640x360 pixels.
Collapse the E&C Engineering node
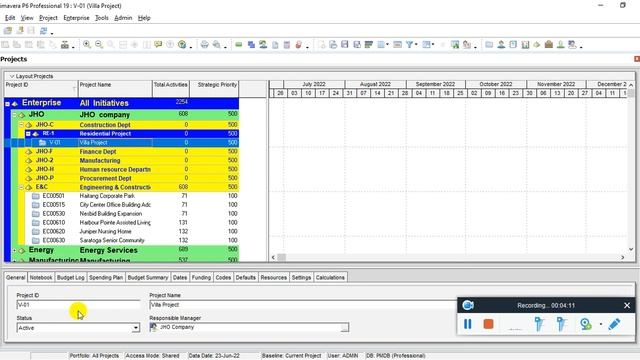tap(21, 187)
